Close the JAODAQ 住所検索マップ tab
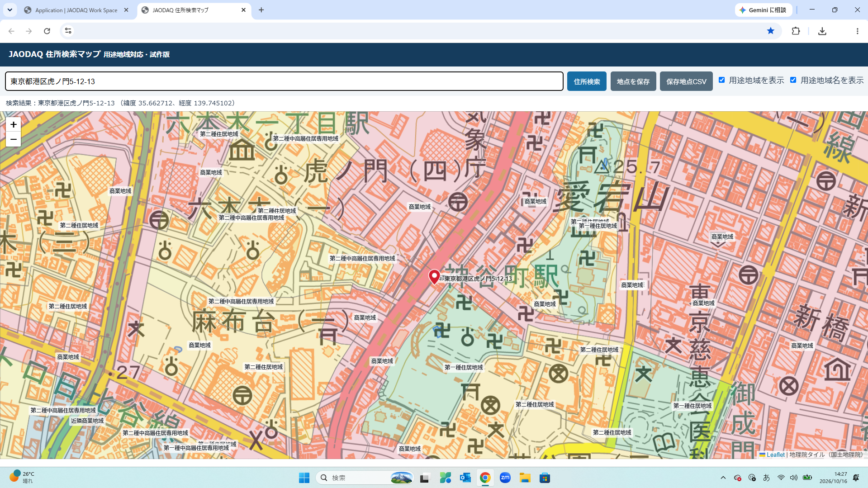 (x=243, y=10)
